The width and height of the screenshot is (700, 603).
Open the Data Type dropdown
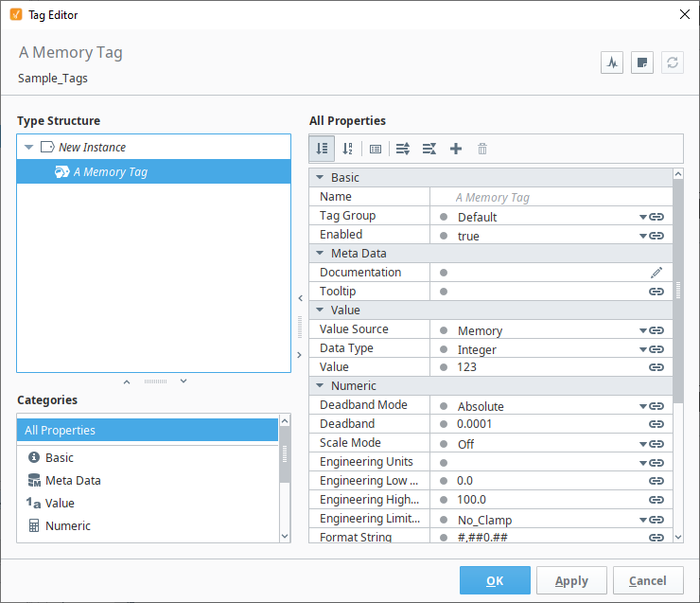click(643, 349)
